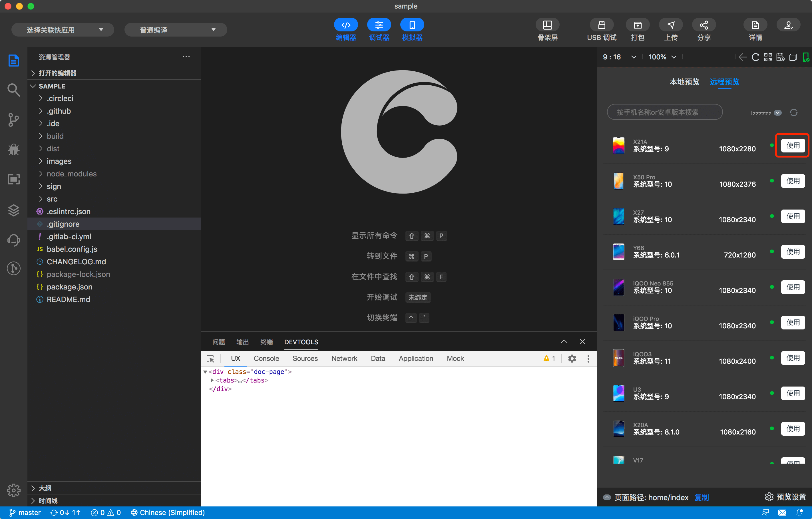Toggle the 模拟器 simulator panel button
The height and width of the screenshot is (519, 812).
coord(412,25)
